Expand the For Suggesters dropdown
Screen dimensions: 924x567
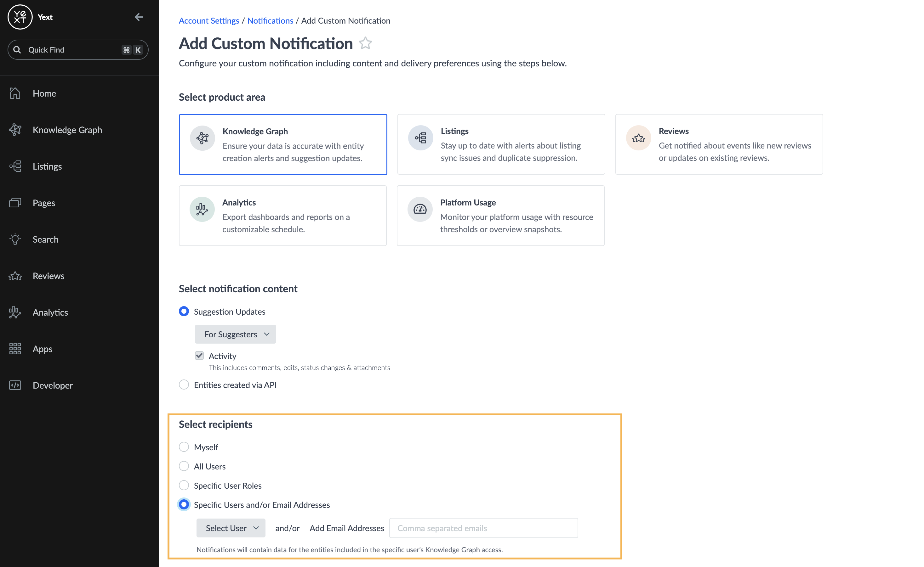click(235, 334)
